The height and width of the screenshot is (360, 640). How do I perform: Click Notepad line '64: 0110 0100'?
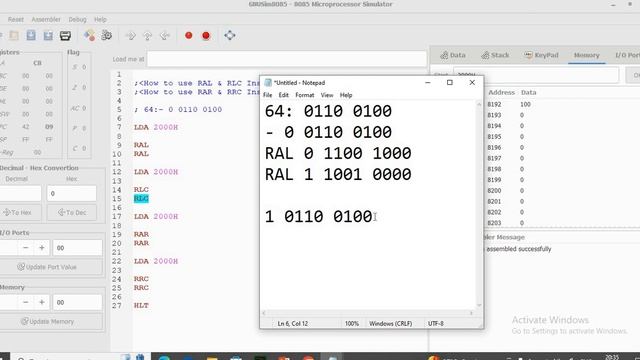(x=329, y=111)
